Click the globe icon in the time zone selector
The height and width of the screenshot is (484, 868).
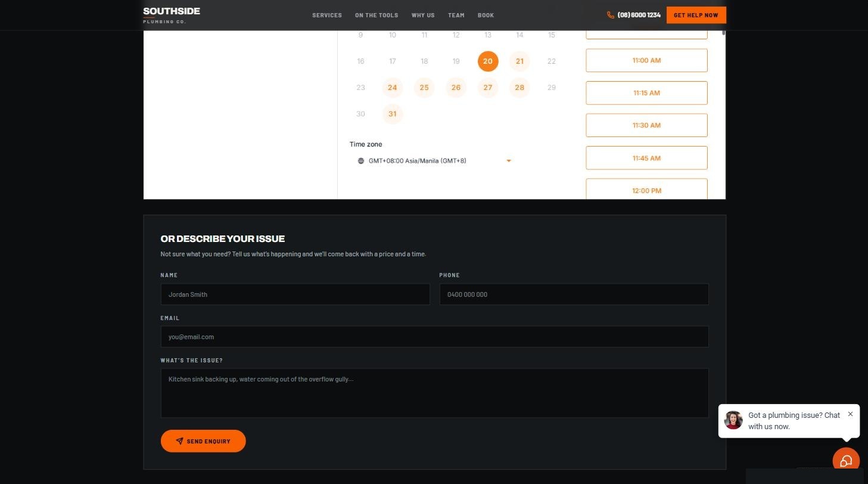(361, 161)
